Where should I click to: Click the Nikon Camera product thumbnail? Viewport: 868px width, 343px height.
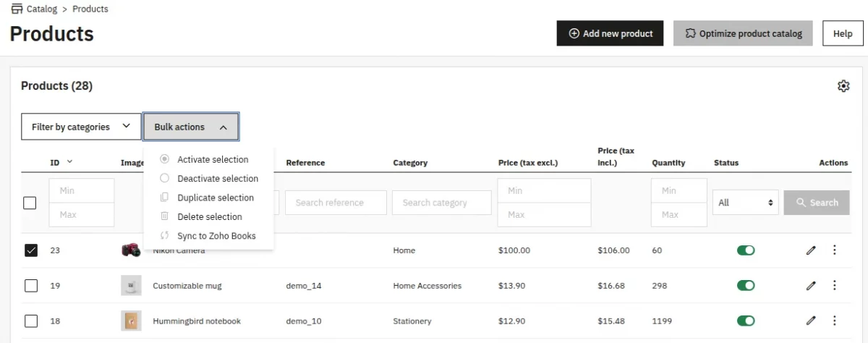pos(131,250)
